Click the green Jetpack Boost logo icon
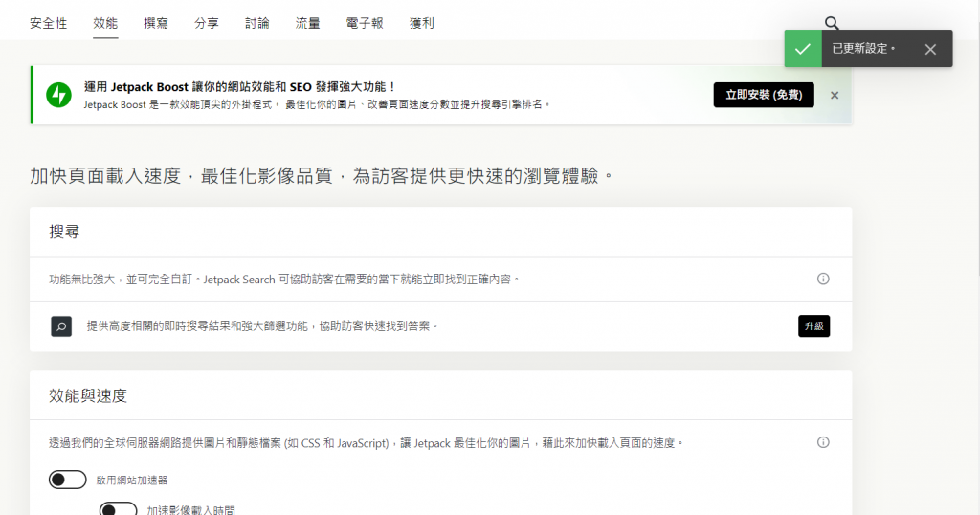Viewport: 980px width, 515px height. pyautogui.click(x=58, y=95)
